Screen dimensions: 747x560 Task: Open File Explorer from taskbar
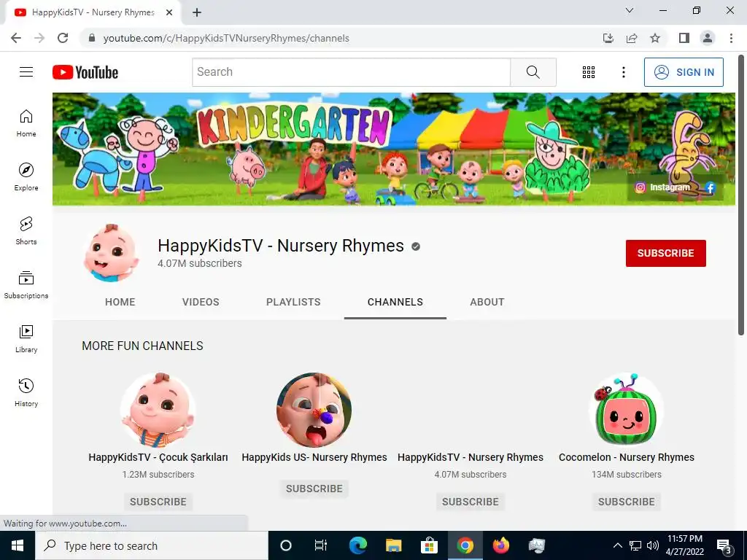coord(393,545)
